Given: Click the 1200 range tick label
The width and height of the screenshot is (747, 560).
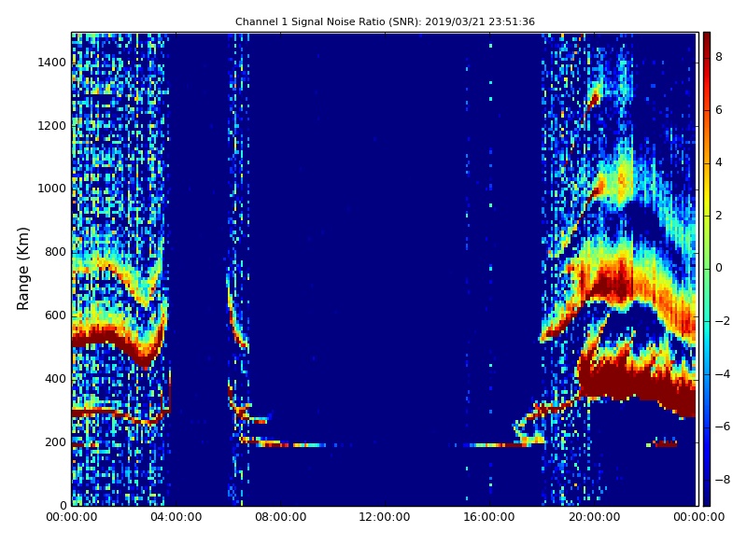Looking at the screenshot, I should coord(51,126).
